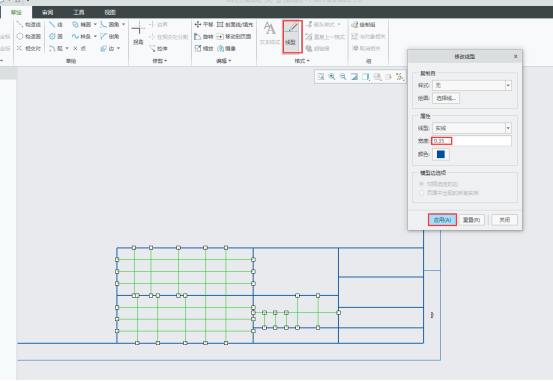
Task: Select the 相交对 crossing pair tool
Action: (x=29, y=48)
